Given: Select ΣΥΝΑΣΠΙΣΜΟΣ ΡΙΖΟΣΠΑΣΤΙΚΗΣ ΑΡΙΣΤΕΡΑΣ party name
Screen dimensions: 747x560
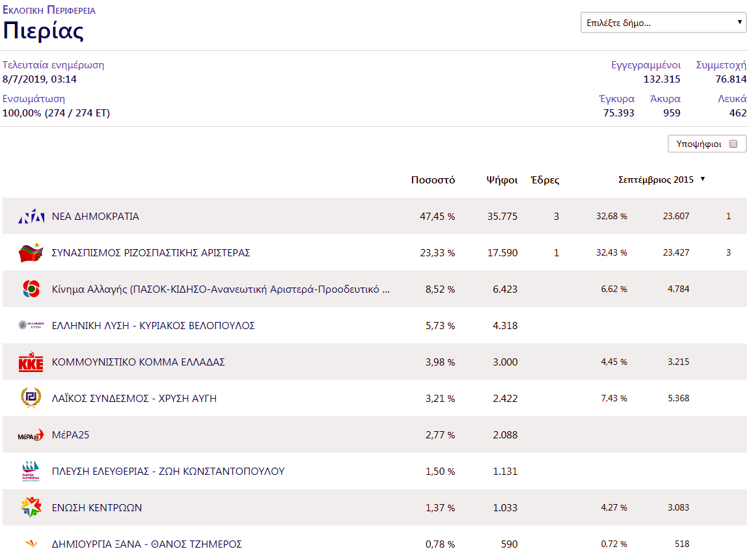Looking at the screenshot, I should pyautogui.click(x=150, y=253).
